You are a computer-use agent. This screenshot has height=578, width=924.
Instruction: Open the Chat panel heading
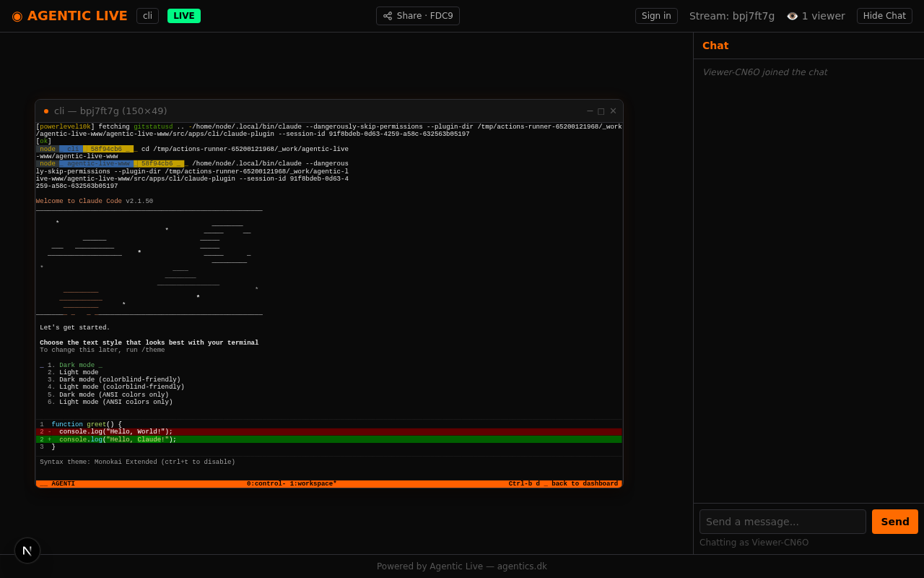715,46
